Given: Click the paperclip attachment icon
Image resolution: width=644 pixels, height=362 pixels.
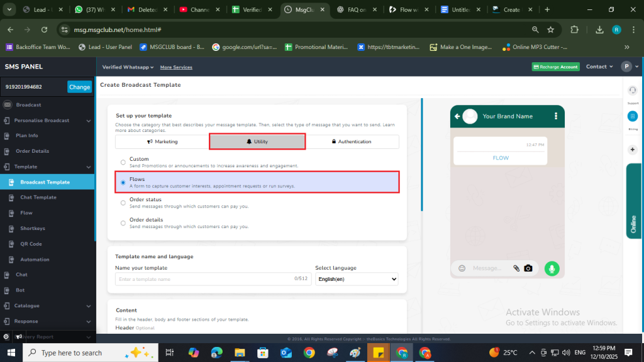Looking at the screenshot, I should (x=516, y=268).
